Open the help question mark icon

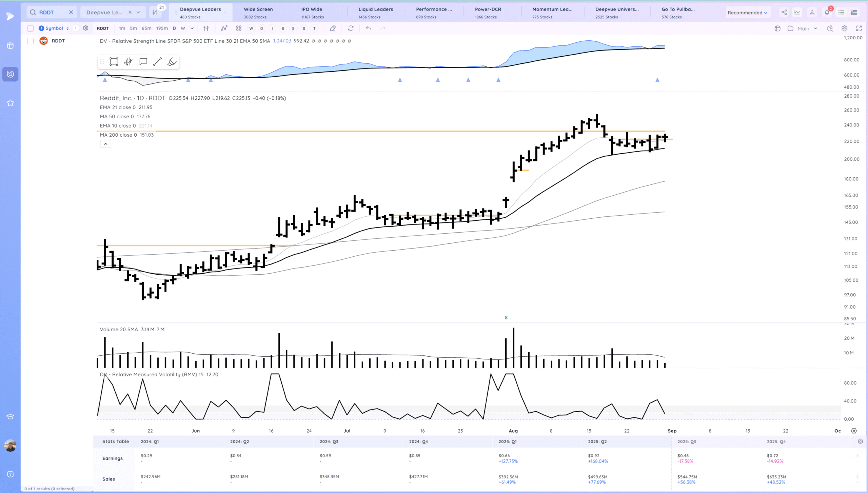coord(10,474)
